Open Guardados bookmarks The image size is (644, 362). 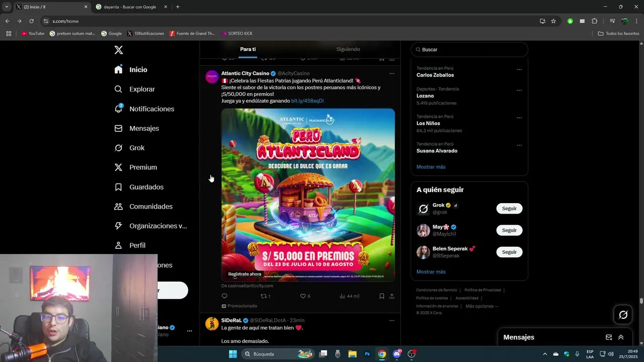coord(138,187)
